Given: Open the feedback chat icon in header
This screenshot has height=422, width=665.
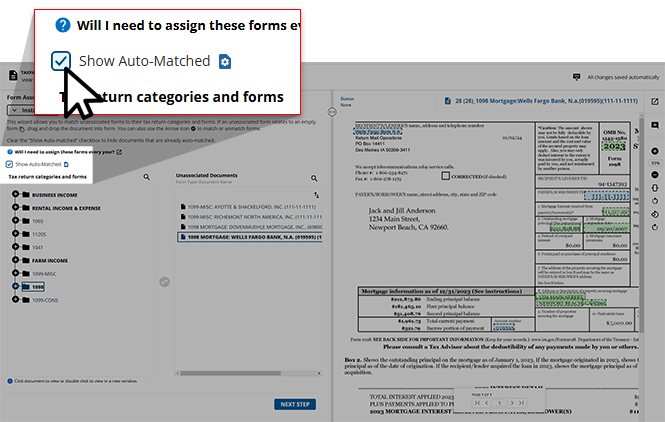Looking at the screenshot, I should click(x=576, y=77).
